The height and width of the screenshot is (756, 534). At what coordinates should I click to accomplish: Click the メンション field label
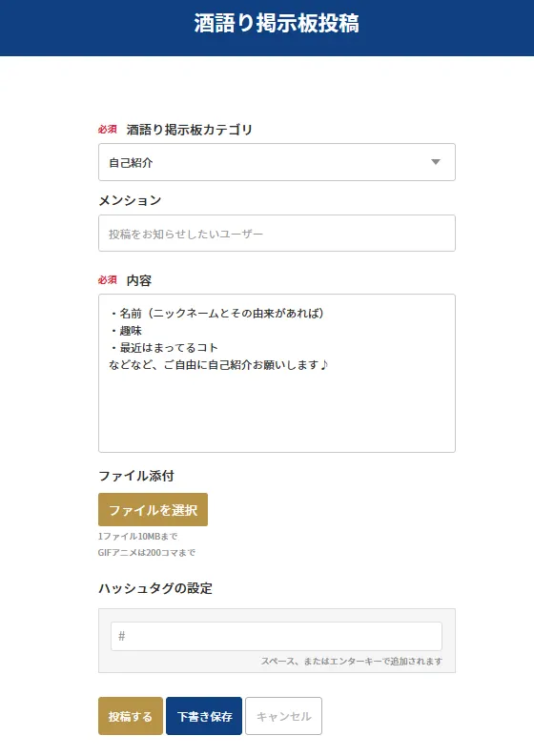click(x=130, y=200)
